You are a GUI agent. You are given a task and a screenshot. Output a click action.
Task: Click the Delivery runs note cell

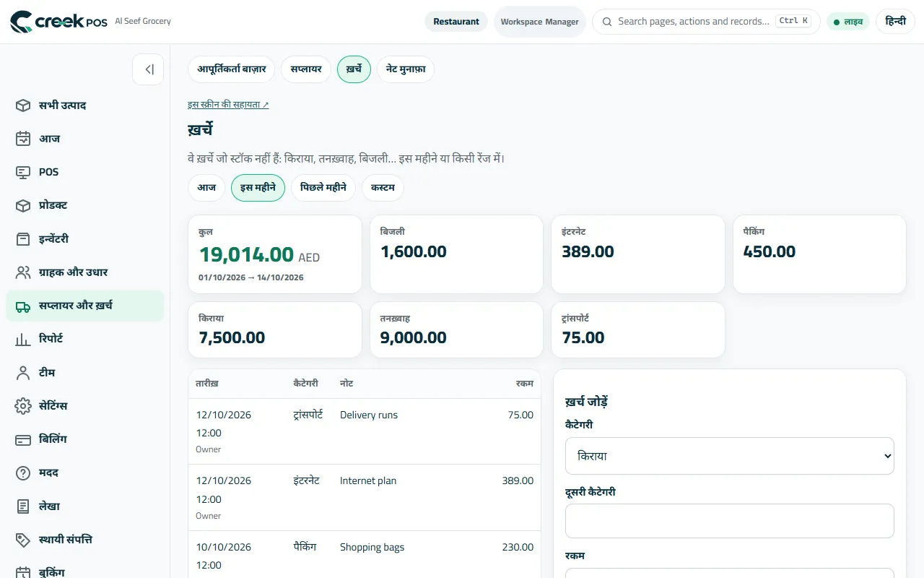coord(369,415)
